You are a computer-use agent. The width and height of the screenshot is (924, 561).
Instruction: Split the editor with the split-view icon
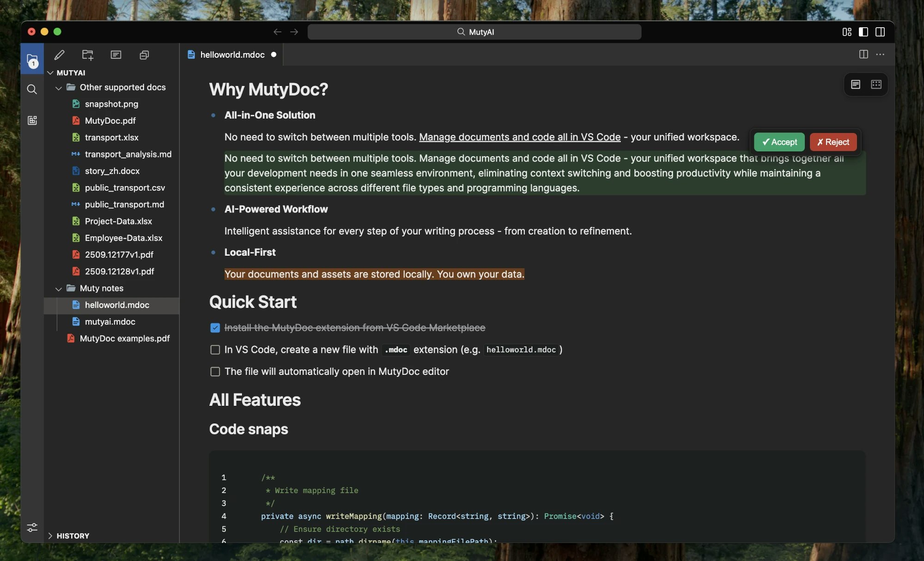tap(863, 54)
